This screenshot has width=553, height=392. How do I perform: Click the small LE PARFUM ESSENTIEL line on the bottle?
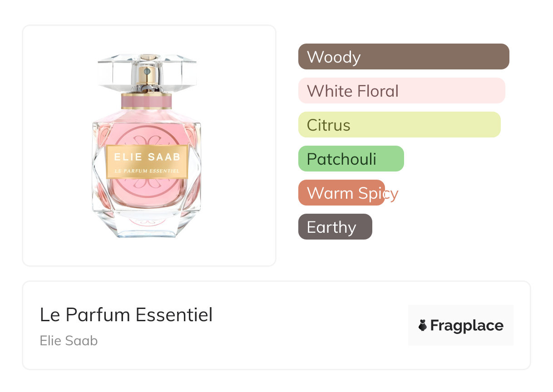147,171
